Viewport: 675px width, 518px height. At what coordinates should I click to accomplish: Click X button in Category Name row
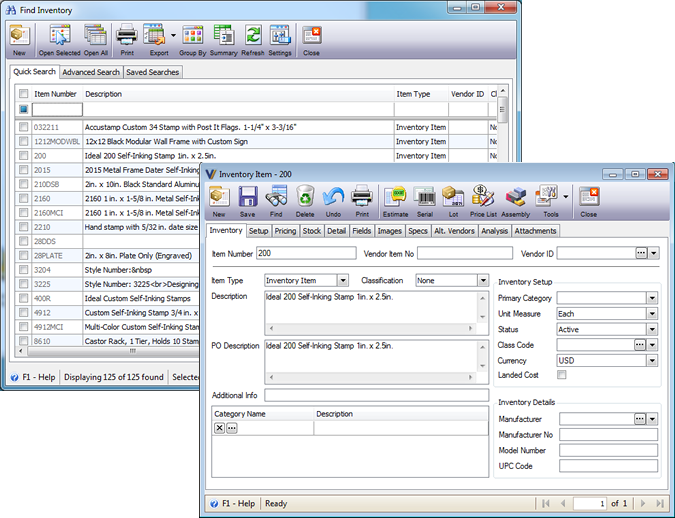[220, 428]
